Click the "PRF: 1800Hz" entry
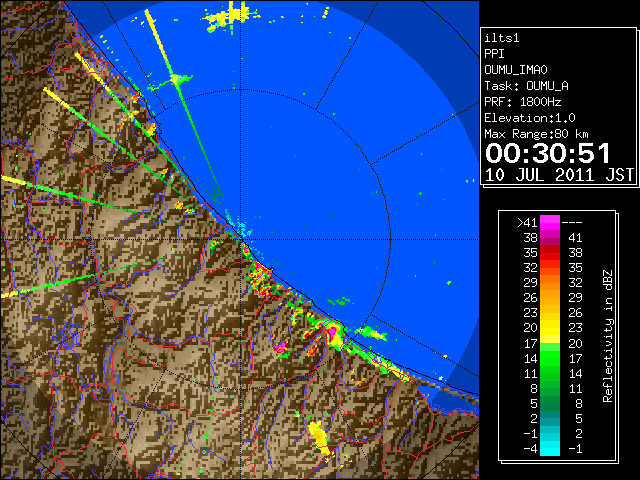The image size is (640, 480). click(x=523, y=102)
